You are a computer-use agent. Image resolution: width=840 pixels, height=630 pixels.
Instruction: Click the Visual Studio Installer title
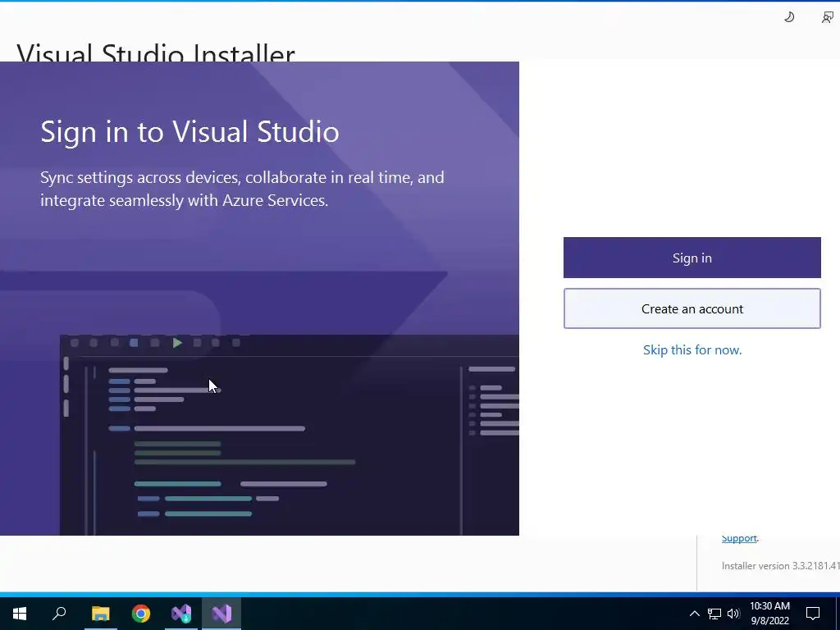pyautogui.click(x=156, y=53)
